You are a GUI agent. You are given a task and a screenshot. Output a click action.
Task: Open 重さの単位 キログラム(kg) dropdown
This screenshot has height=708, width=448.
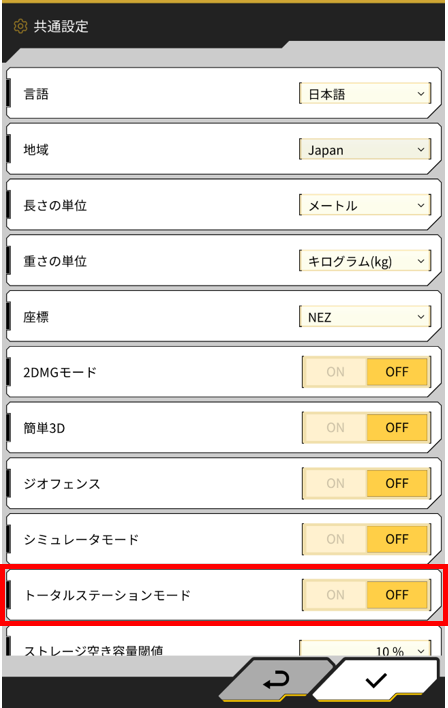365,261
